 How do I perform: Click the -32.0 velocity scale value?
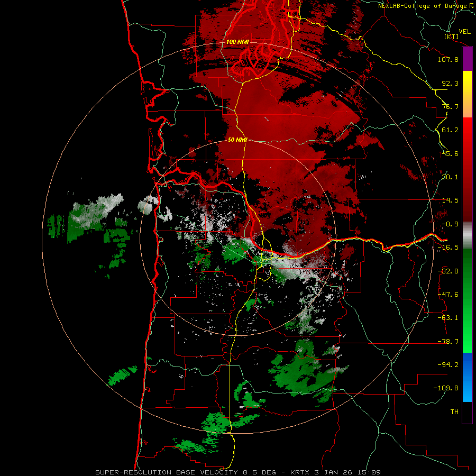tap(448, 271)
